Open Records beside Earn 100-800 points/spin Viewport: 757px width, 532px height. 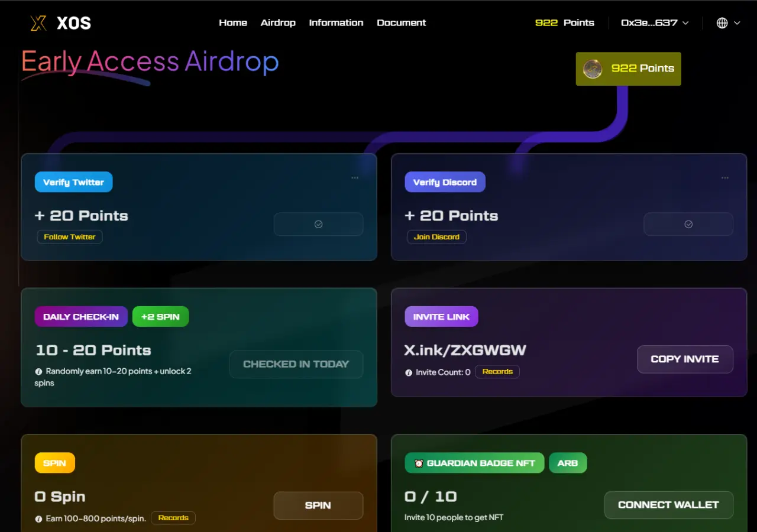173,518
